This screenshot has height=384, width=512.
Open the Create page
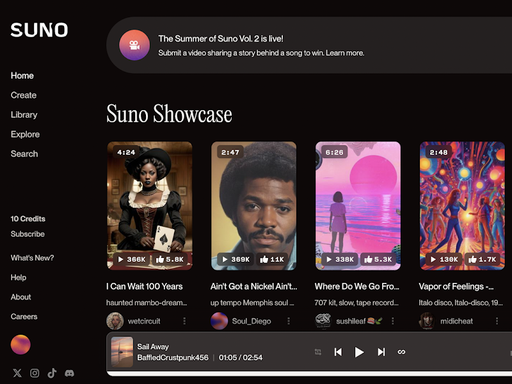click(23, 95)
